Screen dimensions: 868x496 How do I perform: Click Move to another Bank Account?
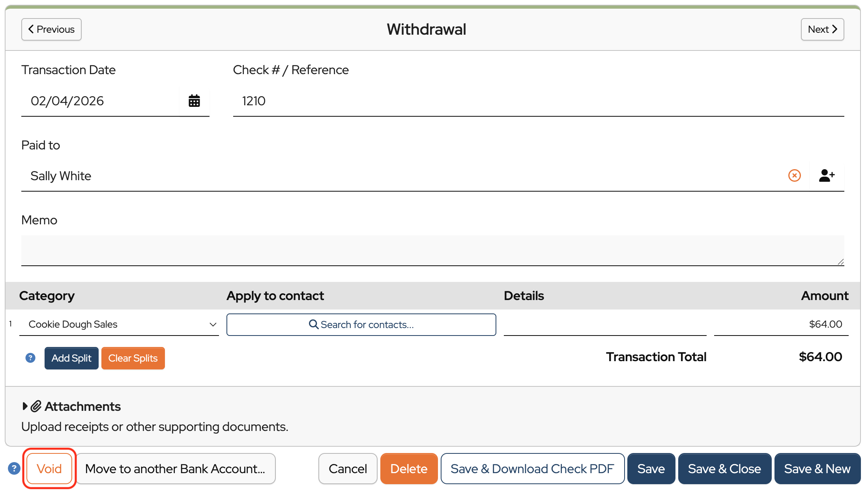point(175,468)
